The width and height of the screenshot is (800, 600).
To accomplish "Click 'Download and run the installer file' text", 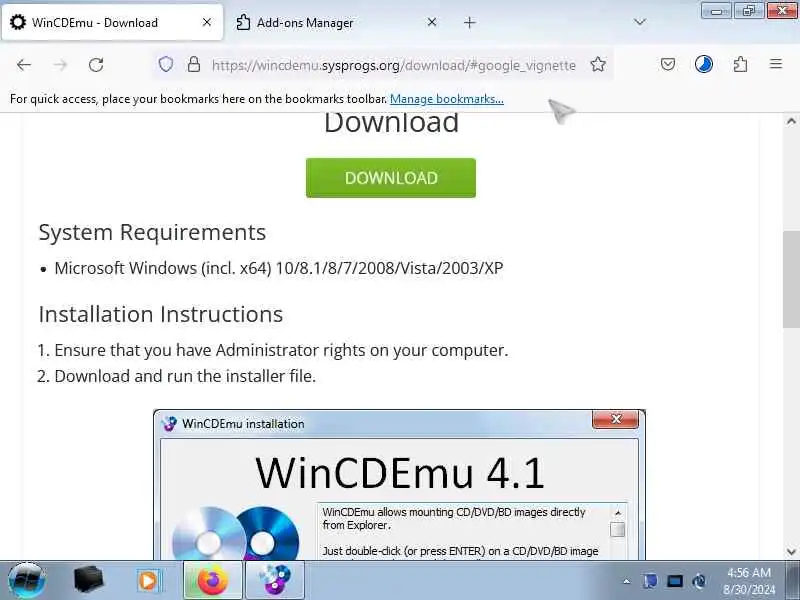I will tap(185, 377).
